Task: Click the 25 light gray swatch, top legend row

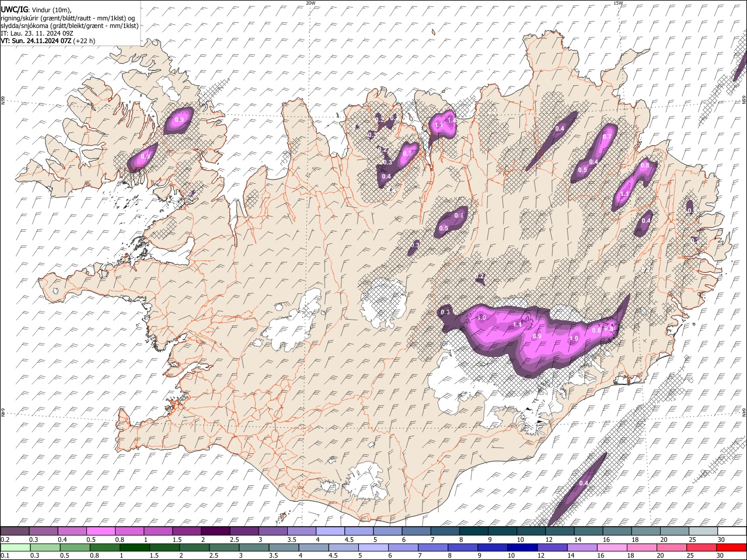Action: click(703, 531)
